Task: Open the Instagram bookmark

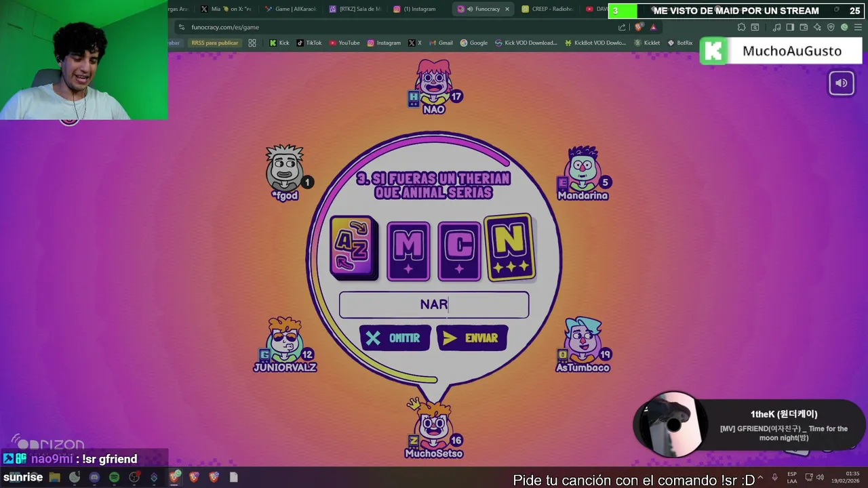Action: [x=384, y=43]
